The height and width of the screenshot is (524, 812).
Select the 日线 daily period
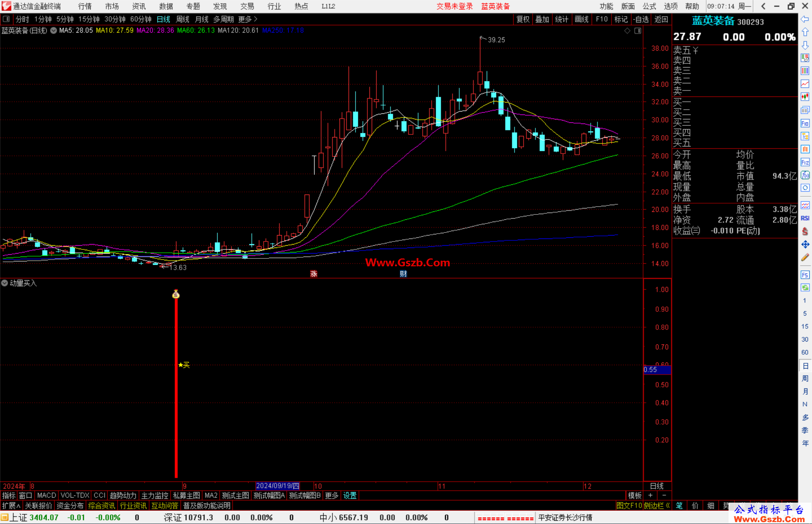click(x=163, y=19)
